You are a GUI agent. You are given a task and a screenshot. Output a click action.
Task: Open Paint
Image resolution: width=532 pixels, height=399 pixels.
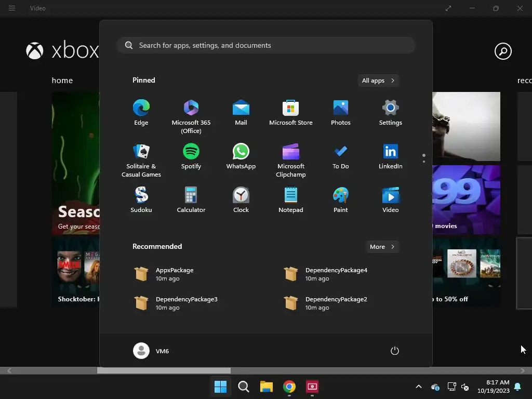(341, 200)
